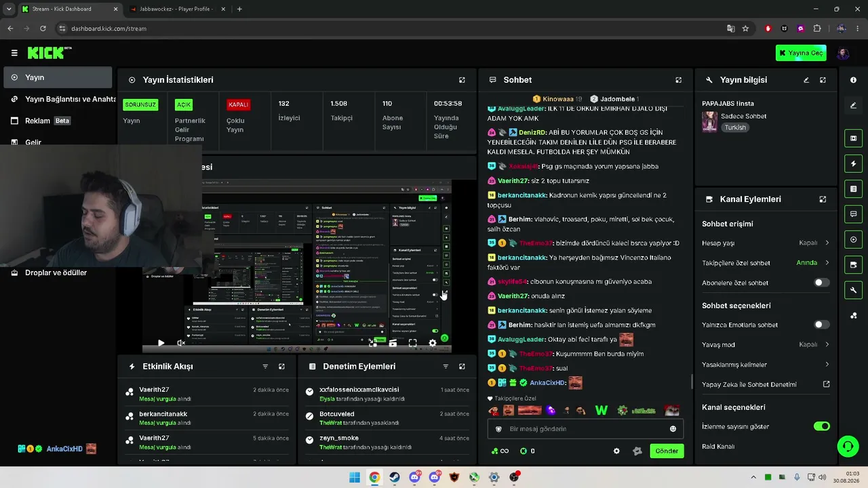Open Chrome from the taskbar

point(374,477)
